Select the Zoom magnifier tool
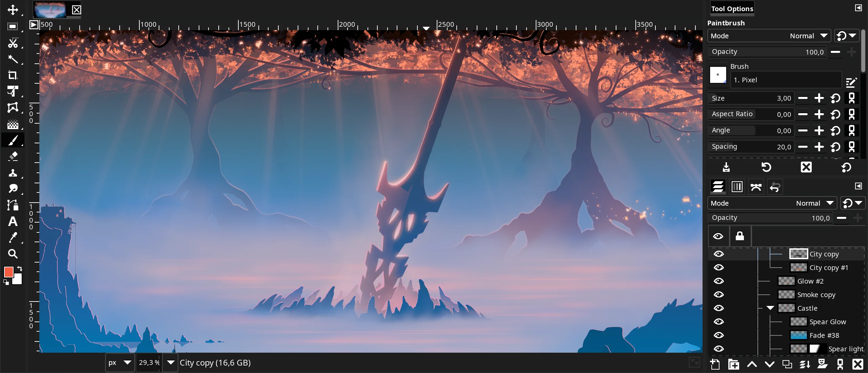This screenshot has height=373, width=868. point(13,254)
